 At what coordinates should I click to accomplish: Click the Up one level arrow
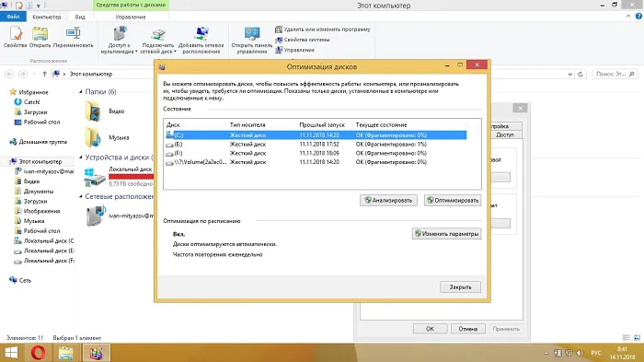(x=44, y=74)
